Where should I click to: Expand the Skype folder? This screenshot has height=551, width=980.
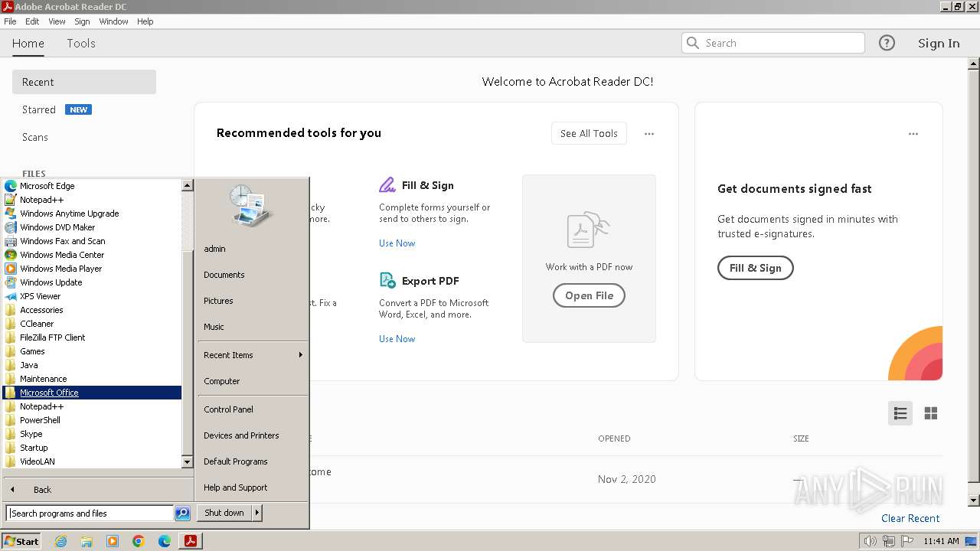92,434
